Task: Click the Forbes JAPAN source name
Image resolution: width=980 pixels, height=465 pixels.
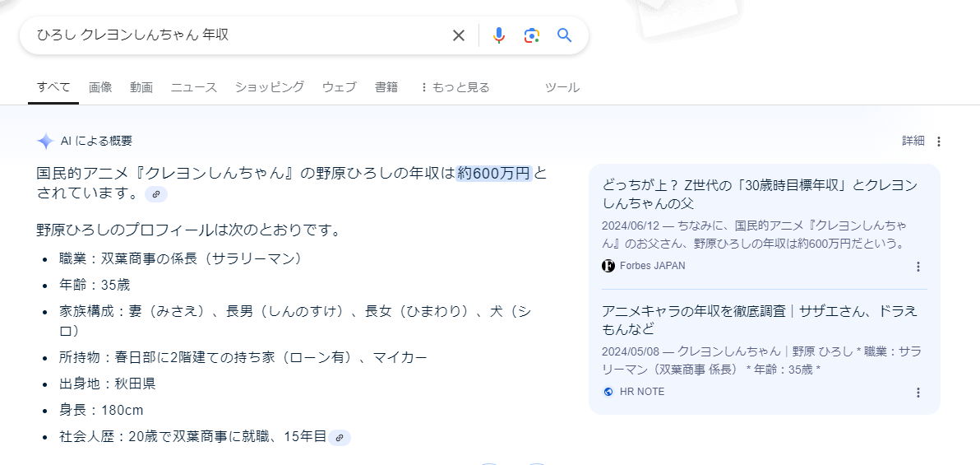Action: 652,266
